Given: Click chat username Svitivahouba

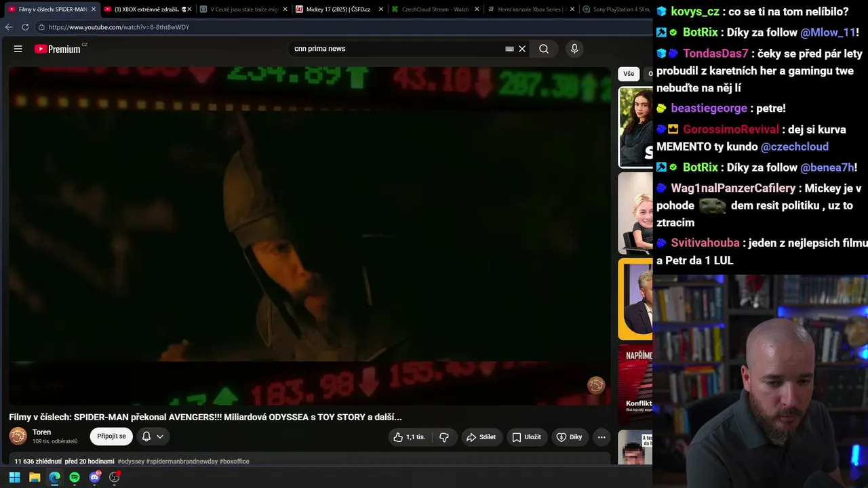Looking at the screenshot, I should [x=705, y=243].
